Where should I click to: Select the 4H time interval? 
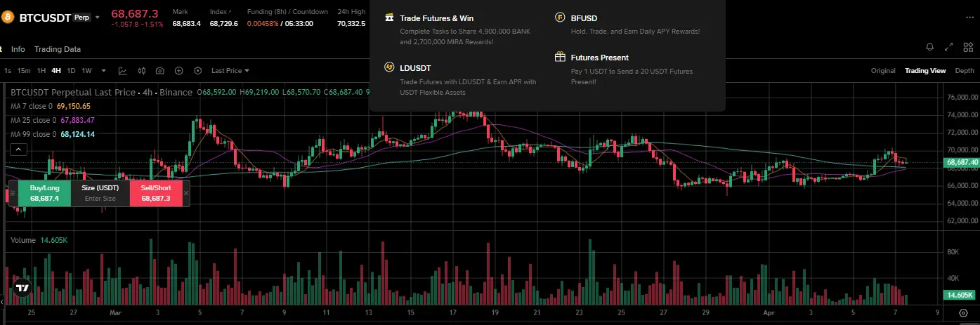coord(56,71)
